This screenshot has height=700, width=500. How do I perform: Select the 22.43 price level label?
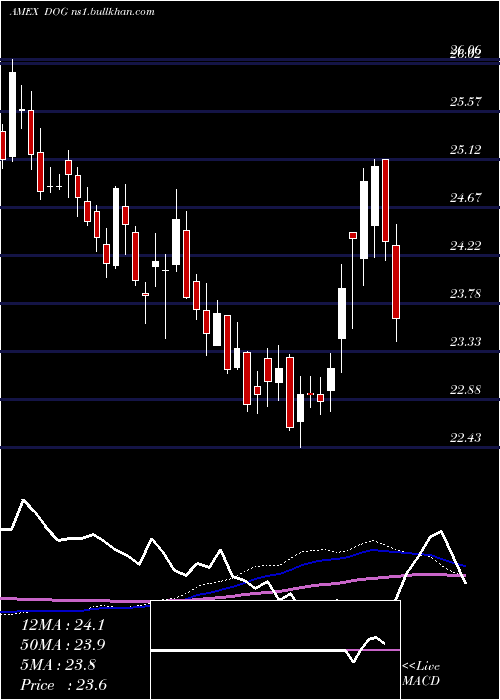[x=466, y=438]
